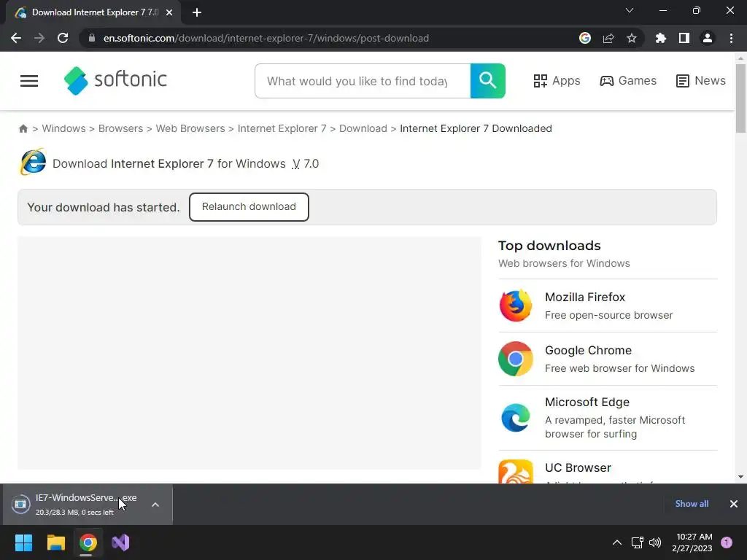Screen dimensions: 747x560
Task: Open Web Browsers breadcrumb link
Action: [x=190, y=128]
